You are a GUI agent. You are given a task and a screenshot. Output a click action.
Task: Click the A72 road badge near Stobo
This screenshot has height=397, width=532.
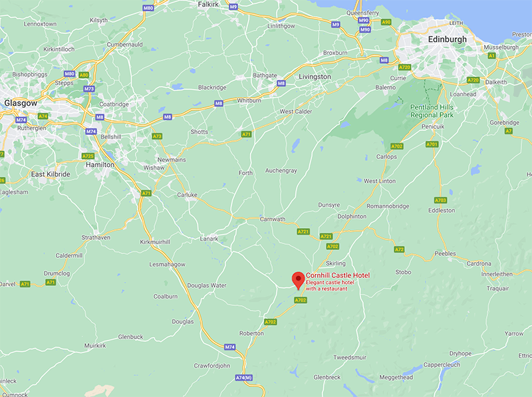pyautogui.click(x=399, y=249)
